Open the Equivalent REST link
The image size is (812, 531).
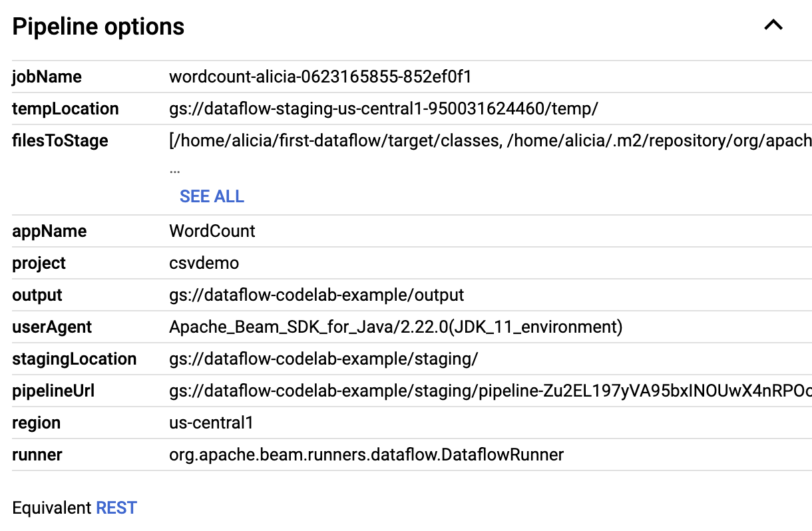pos(116,508)
